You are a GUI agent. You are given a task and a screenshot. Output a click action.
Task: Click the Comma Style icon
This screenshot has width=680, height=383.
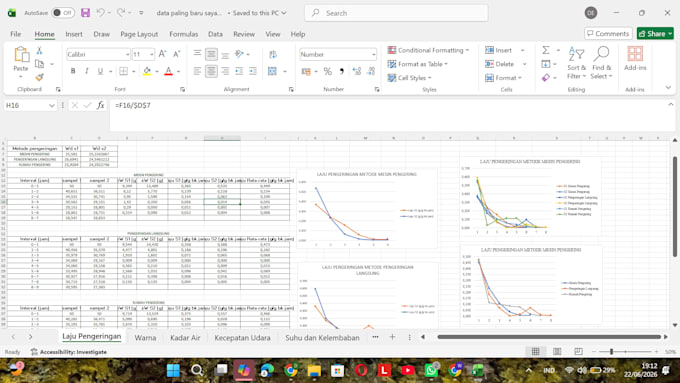pyautogui.click(x=342, y=71)
